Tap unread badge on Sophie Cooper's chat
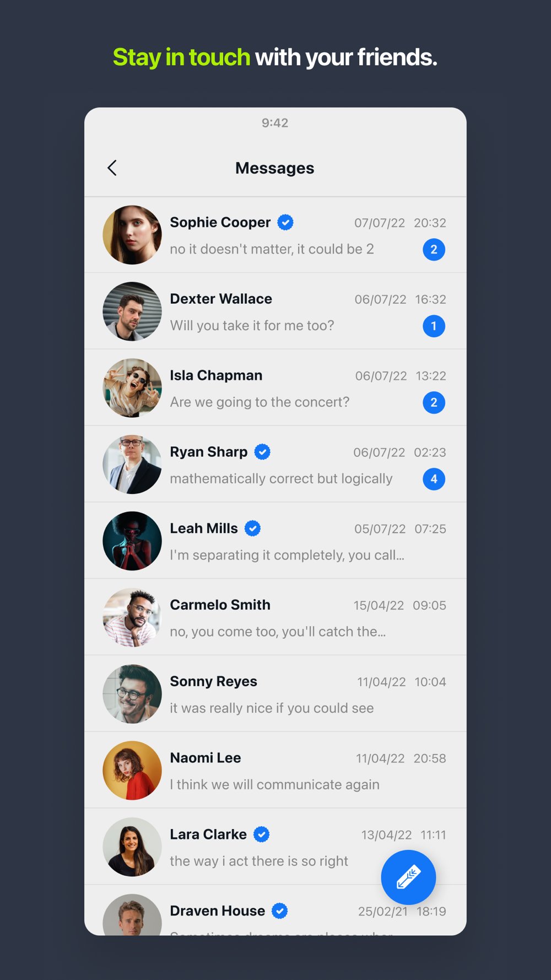 (434, 250)
